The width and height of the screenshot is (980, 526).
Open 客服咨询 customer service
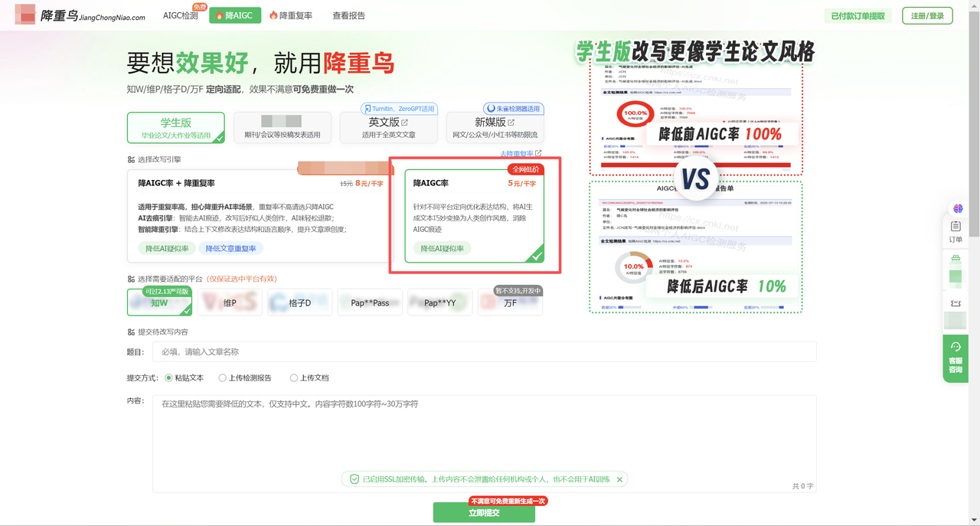pyautogui.click(x=955, y=358)
